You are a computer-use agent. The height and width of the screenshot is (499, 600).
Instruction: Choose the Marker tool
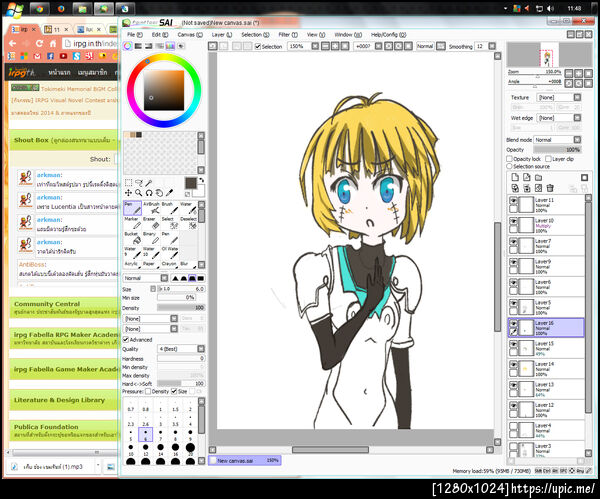132,223
